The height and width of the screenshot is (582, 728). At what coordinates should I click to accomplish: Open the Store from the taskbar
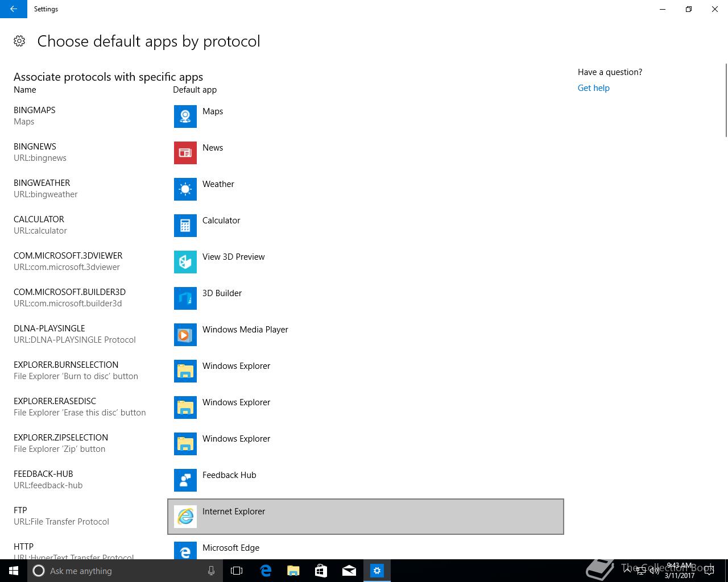click(321, 571)
